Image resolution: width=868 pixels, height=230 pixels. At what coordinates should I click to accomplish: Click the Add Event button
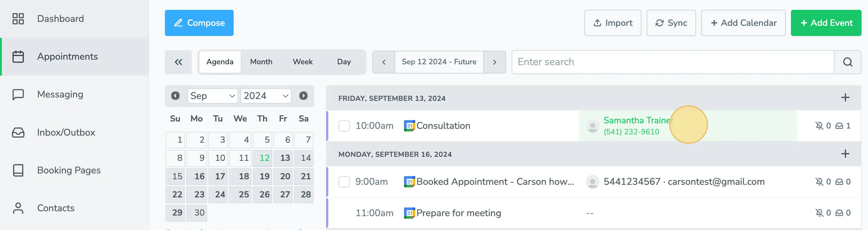[825, 23]
